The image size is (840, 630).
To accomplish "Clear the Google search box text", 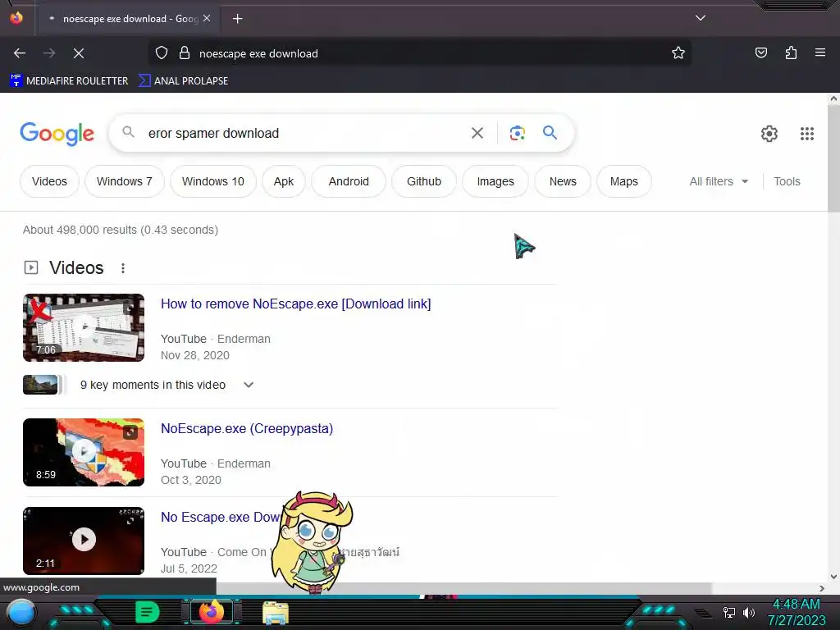I will [477, 133].
